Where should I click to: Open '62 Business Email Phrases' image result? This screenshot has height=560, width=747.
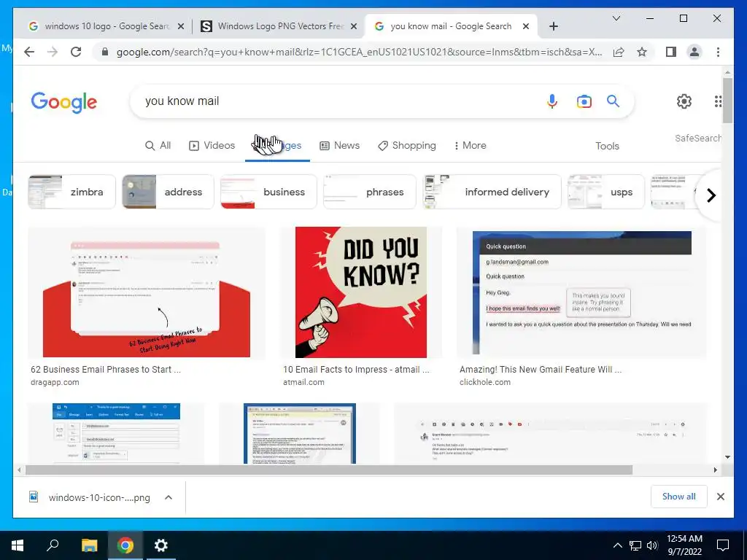pyautogui.click(x=146, y=292)
